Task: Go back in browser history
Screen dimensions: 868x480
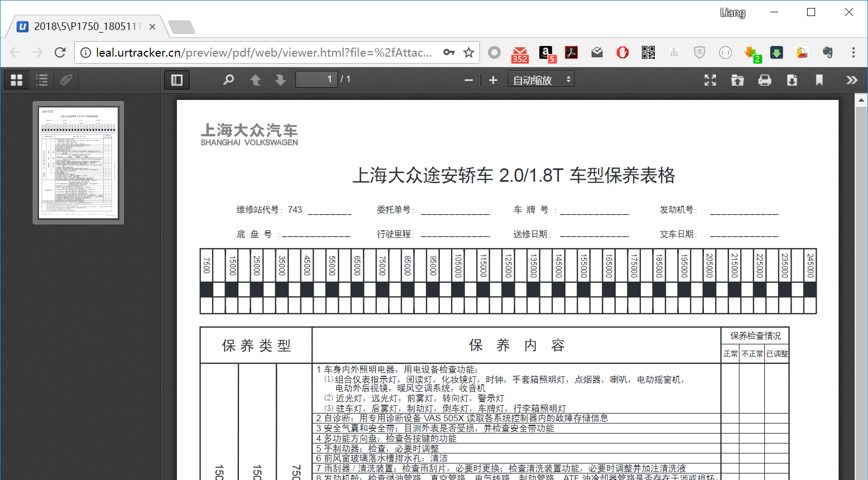Action: click(15, 52)
